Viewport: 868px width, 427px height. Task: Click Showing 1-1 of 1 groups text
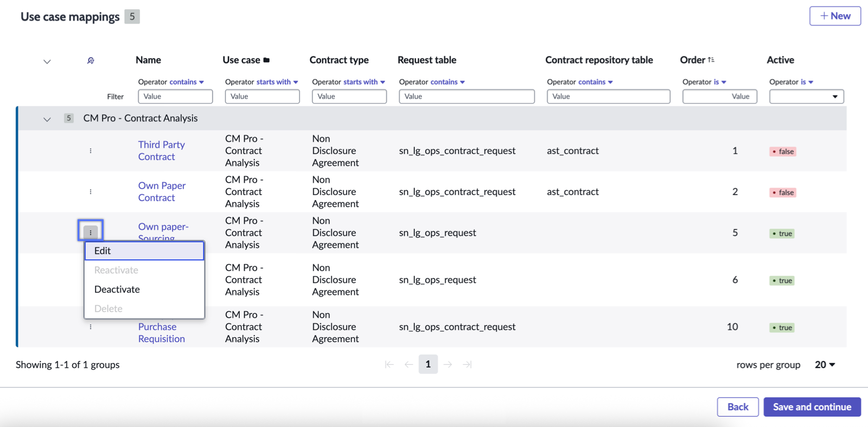point(68,365)
